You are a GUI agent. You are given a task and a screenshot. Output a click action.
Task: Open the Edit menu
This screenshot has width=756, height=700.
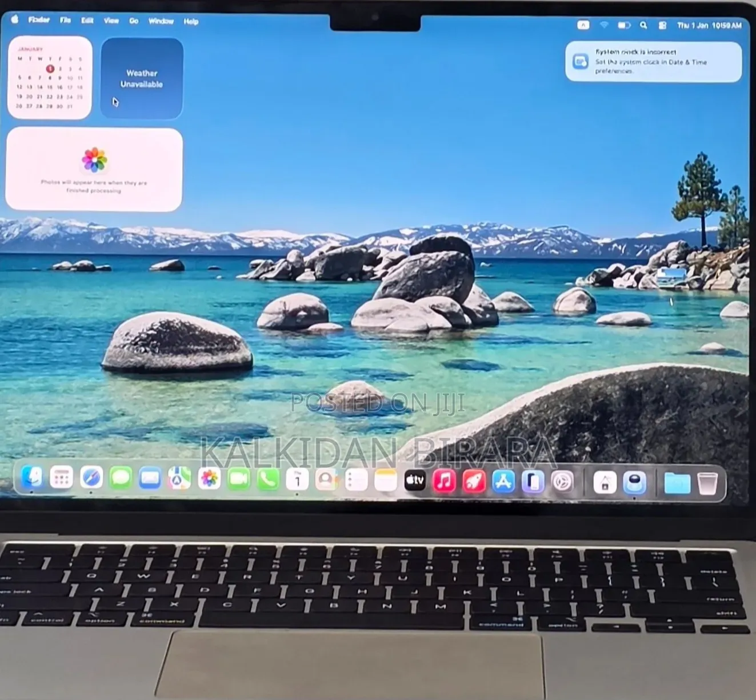[87, 21]
